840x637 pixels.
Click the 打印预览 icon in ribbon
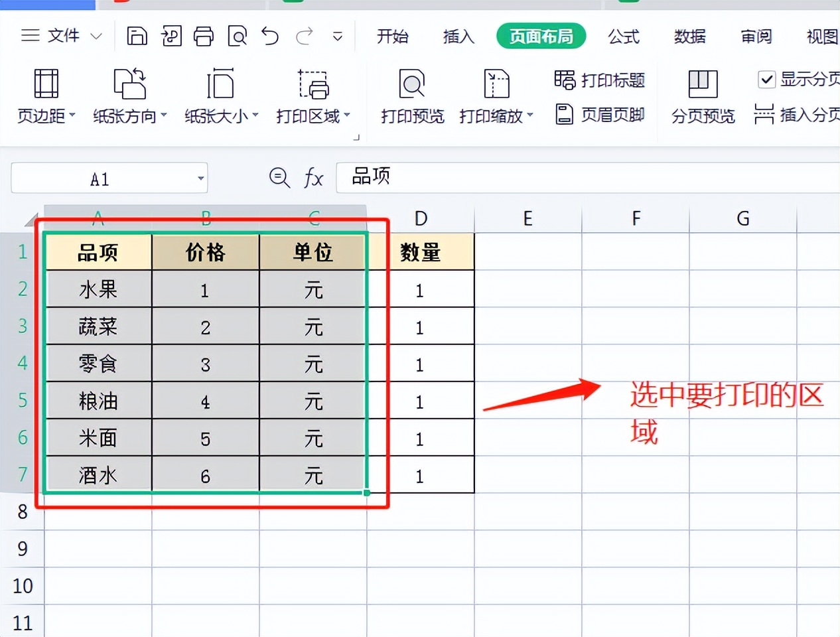coord(412,84)
